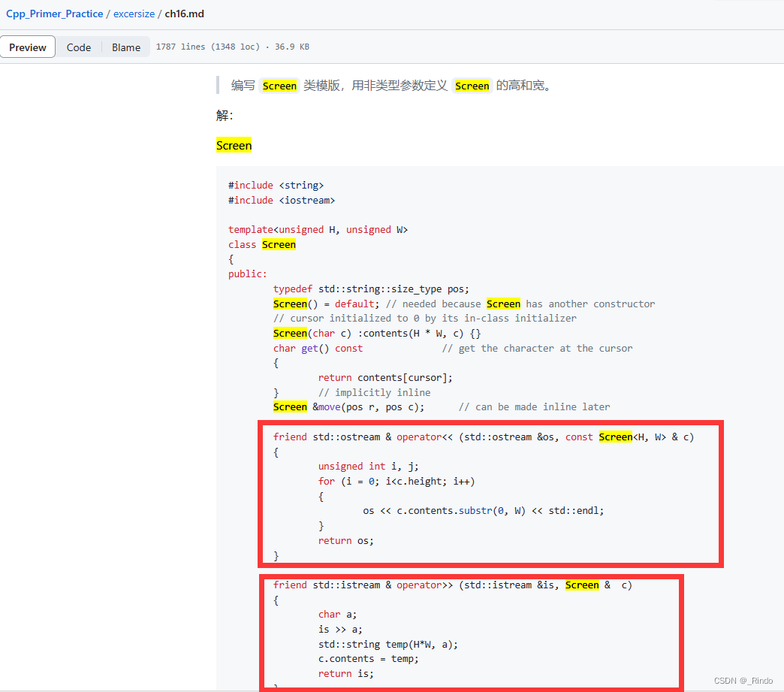
Task: Select the highlighted Screen heading below 解:
Action: pos(234,145)
